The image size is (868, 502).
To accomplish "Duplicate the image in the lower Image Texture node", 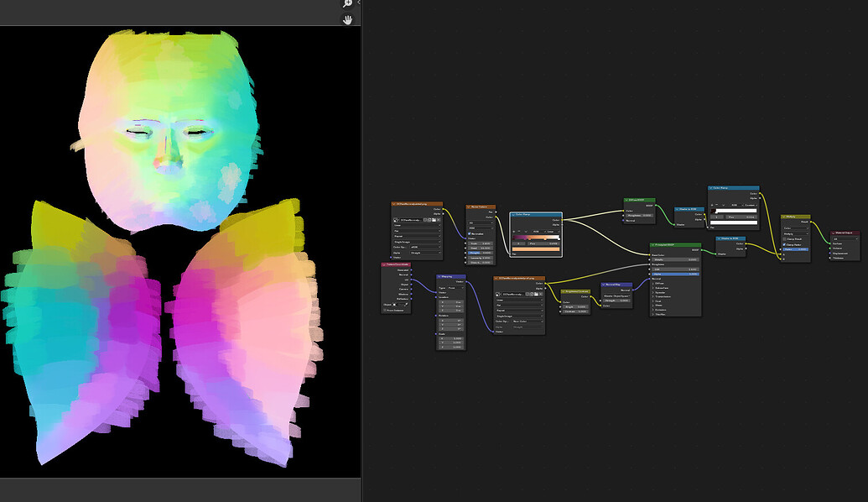I will (x=532, y=294).
